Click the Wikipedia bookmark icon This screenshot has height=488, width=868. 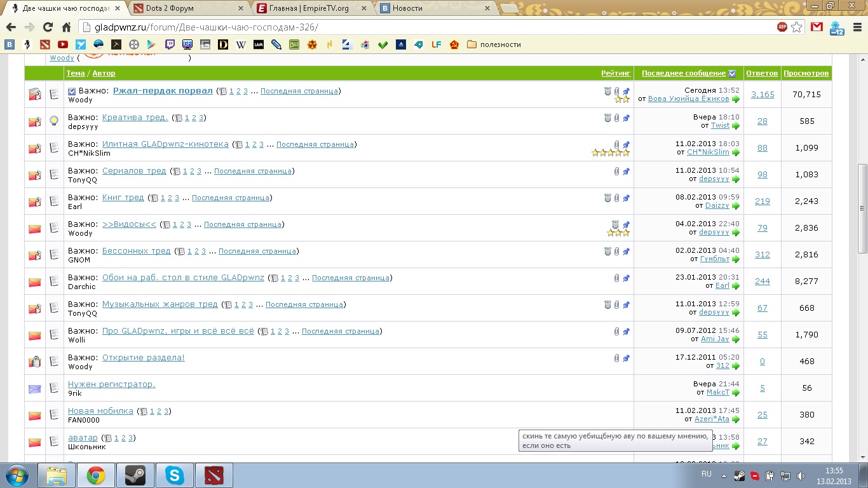pyautogui.click(x=241, y=44)
